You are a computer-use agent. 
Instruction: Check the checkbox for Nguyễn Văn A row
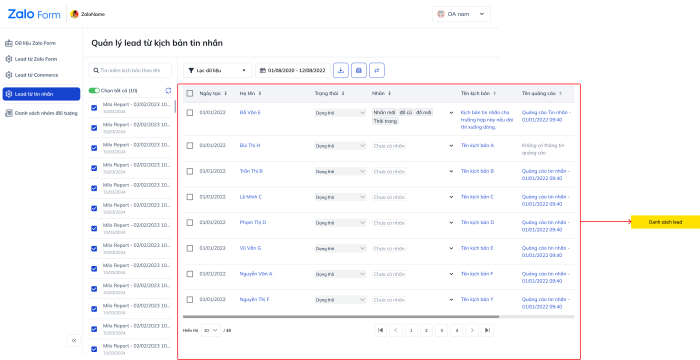point(190,274)
